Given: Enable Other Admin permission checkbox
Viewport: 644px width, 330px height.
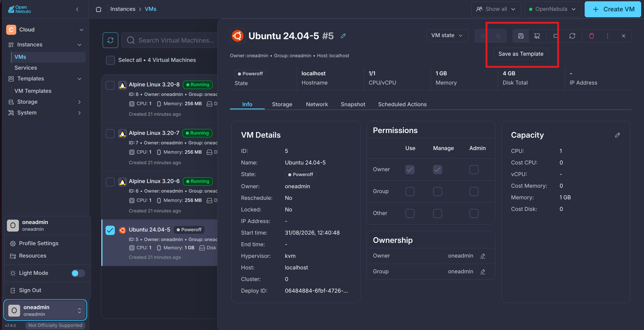Looking at the screenshot, I should 474,213.
